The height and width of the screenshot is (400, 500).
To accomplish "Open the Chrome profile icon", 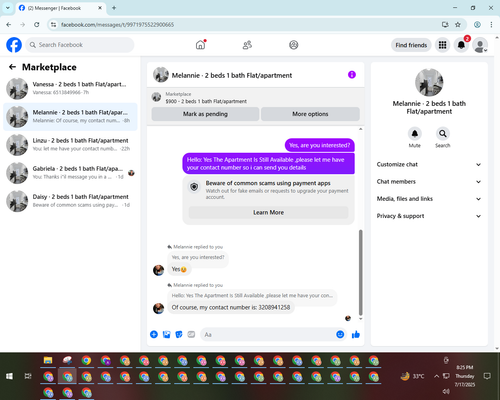I will 477,25.
